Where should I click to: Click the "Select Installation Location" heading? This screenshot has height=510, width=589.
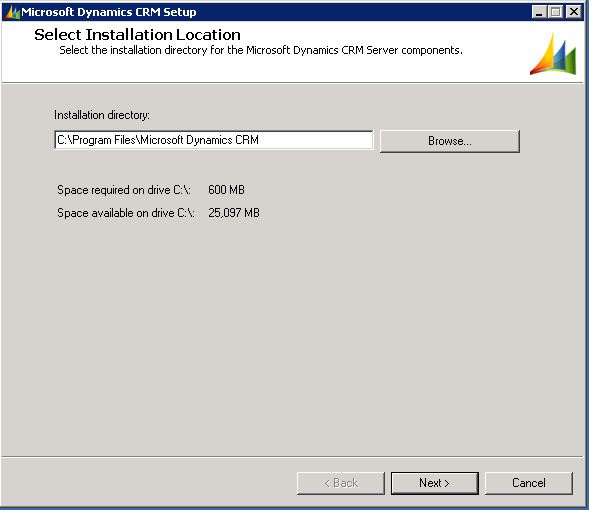coord(137,35)
